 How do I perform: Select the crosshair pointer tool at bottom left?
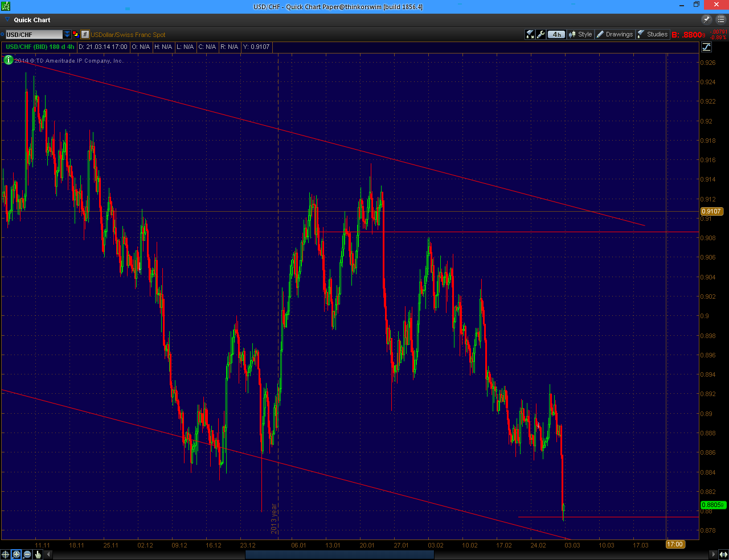tap(6, 554)
